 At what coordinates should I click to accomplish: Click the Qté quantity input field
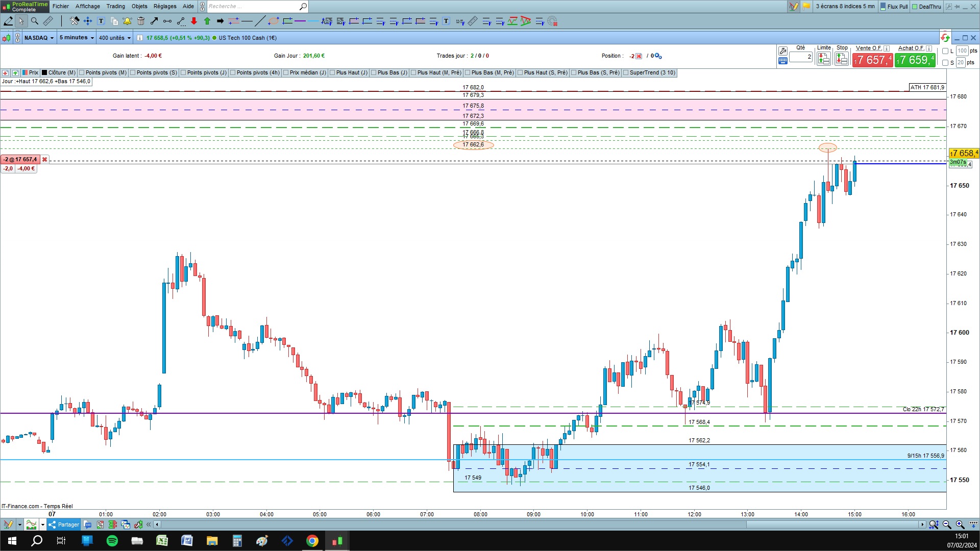(800, 57)
